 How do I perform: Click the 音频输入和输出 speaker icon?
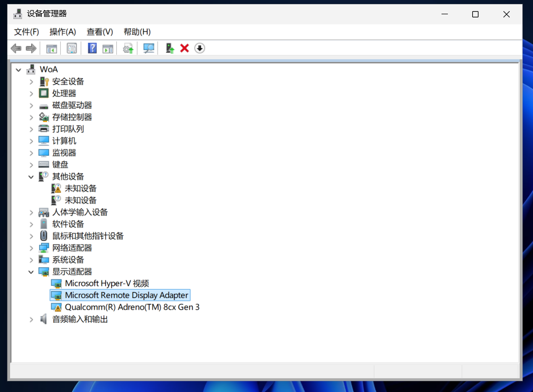point(43,319)
